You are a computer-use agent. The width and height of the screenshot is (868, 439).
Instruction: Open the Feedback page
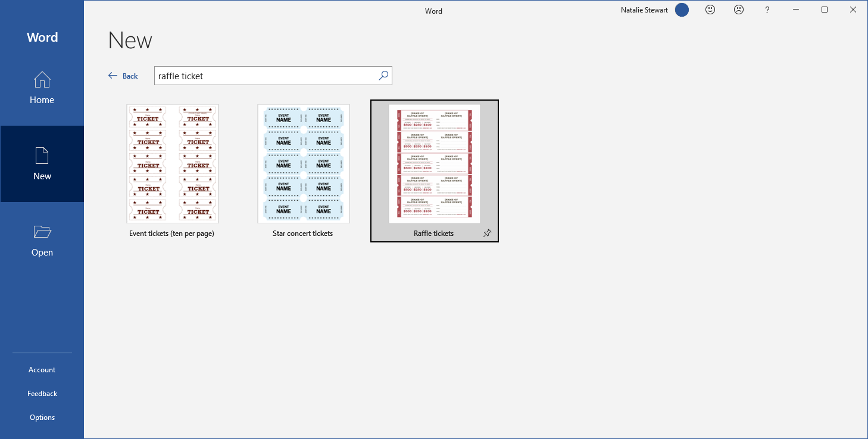coord(42,394)
